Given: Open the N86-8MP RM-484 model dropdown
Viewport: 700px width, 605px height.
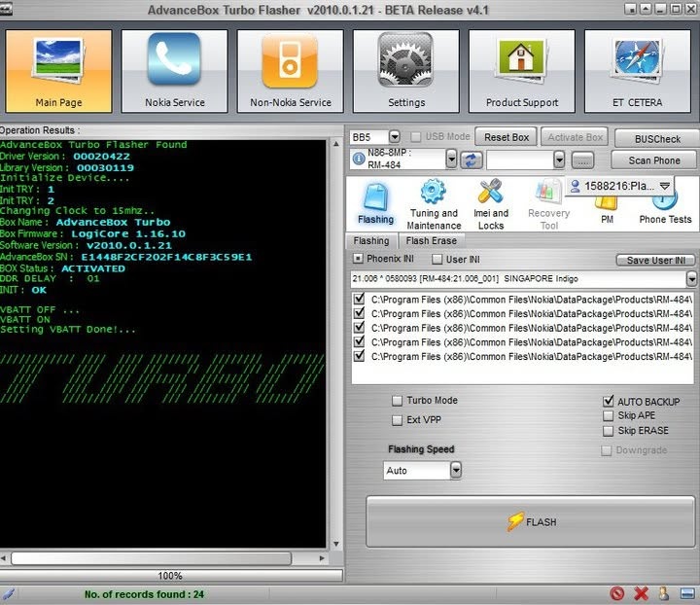Looking at the screenshot, I should (451, 159).
